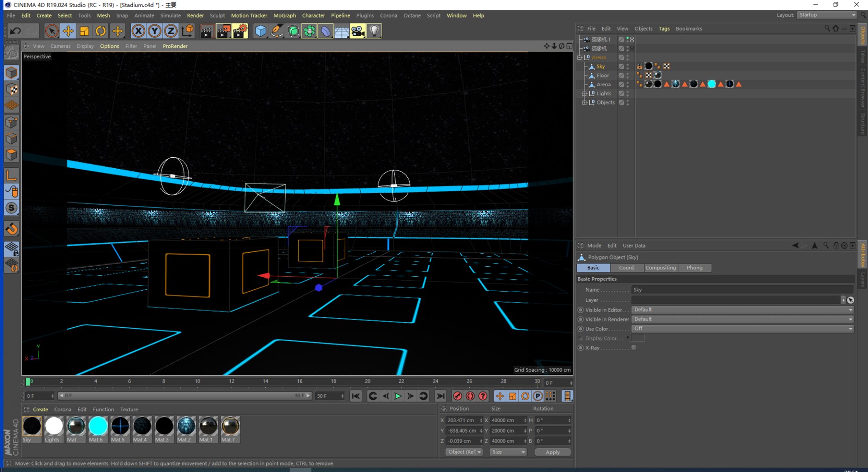This screenshot has width=868, height=472.
Task: Click the Floor environment icon
Action: click(342, 31)
